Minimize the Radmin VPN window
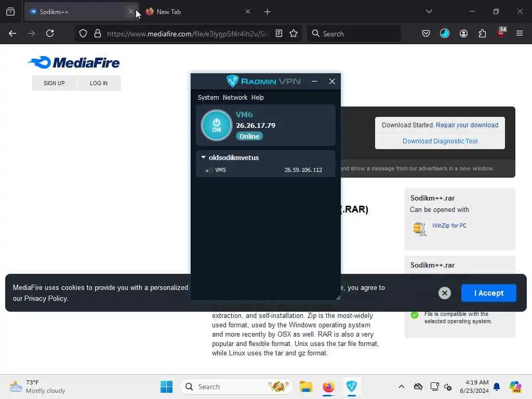Screen dimensions: 532x399 tap(314, 82)
